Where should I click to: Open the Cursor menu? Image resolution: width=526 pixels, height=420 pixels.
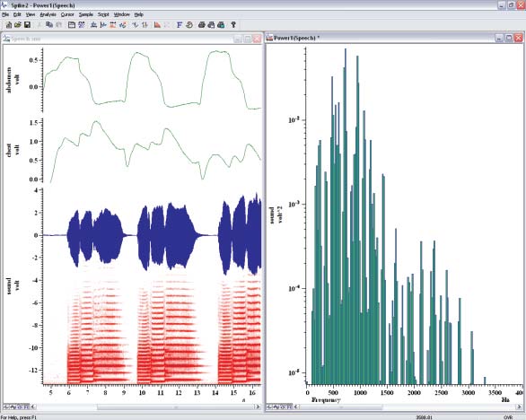point(67,14)
